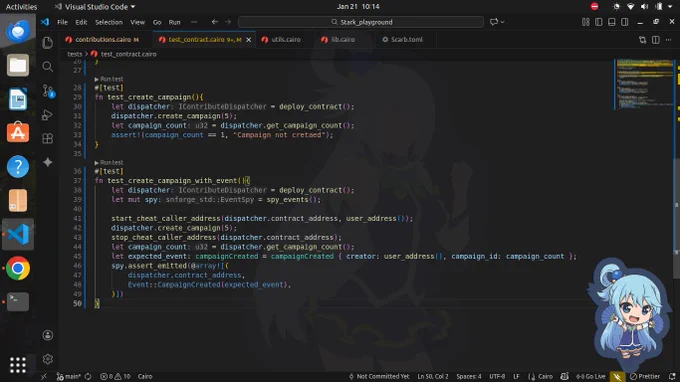Go back with the left arrow
The image size is (680, 382).
[215, 22]
